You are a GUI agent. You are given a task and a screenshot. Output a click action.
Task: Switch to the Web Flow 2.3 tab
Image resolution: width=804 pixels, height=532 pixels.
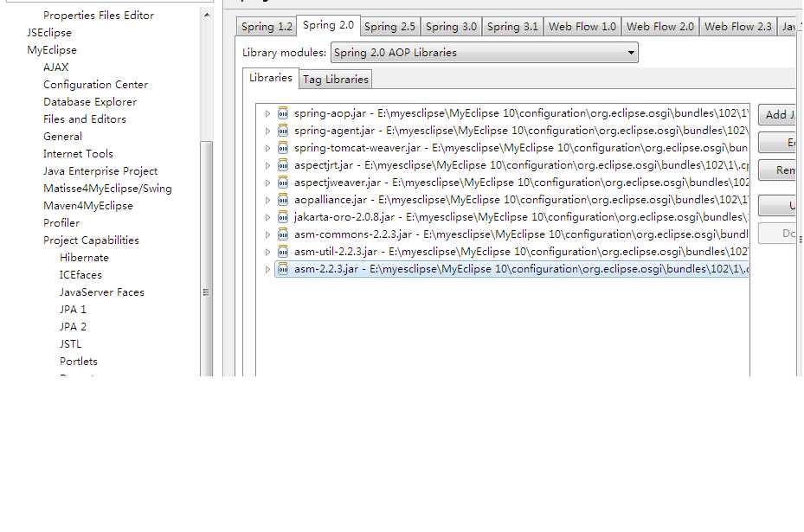click(x=738, y=27)
